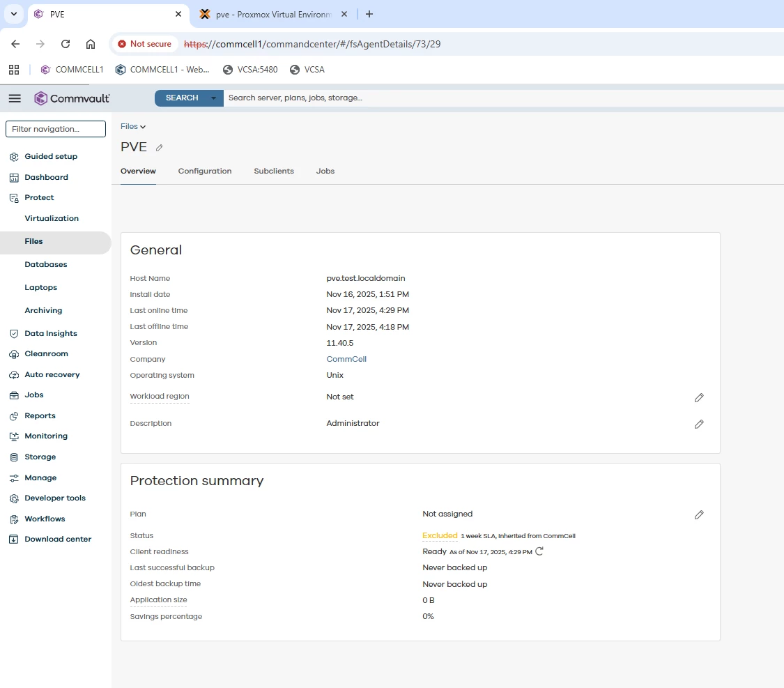Select Virtualization under Protect
784x688 pixels.
coord(52,218)
